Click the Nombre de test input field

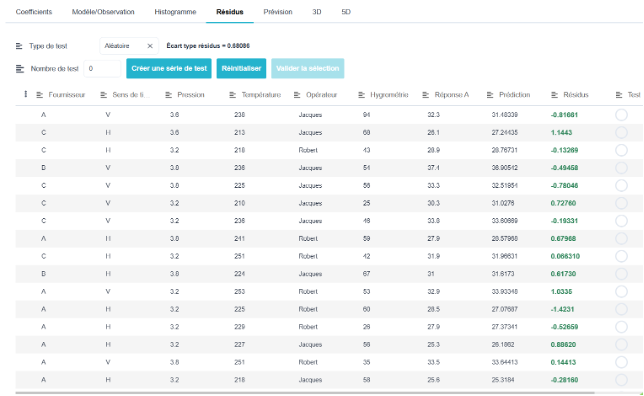[102, 69]
